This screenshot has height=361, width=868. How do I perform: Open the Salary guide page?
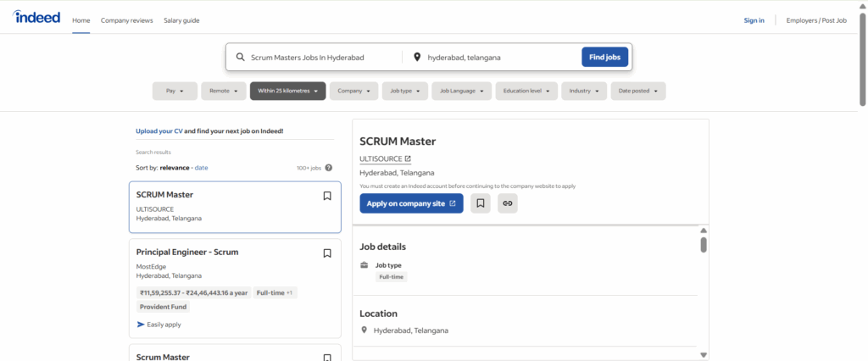[181, 20]
